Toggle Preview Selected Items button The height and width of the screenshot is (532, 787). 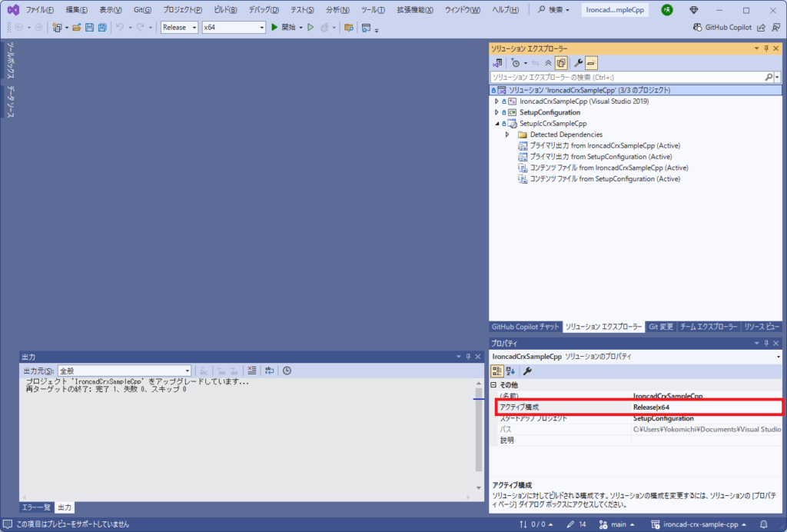592,63
